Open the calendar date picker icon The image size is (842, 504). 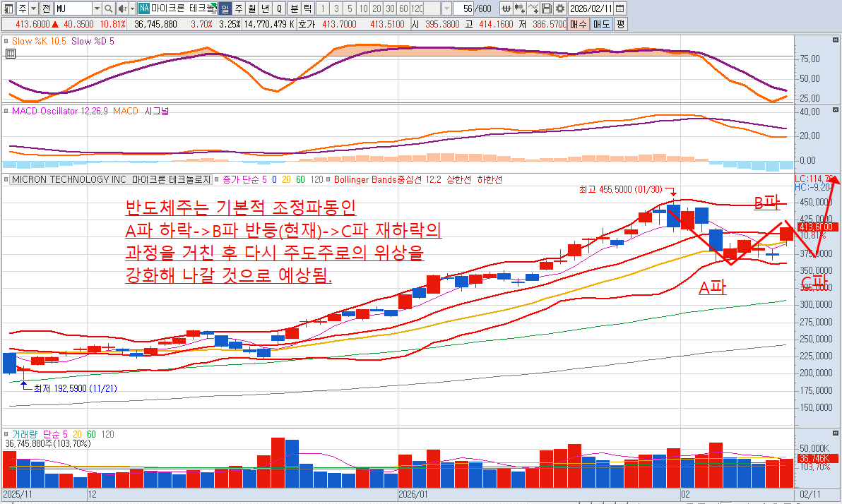619,8
